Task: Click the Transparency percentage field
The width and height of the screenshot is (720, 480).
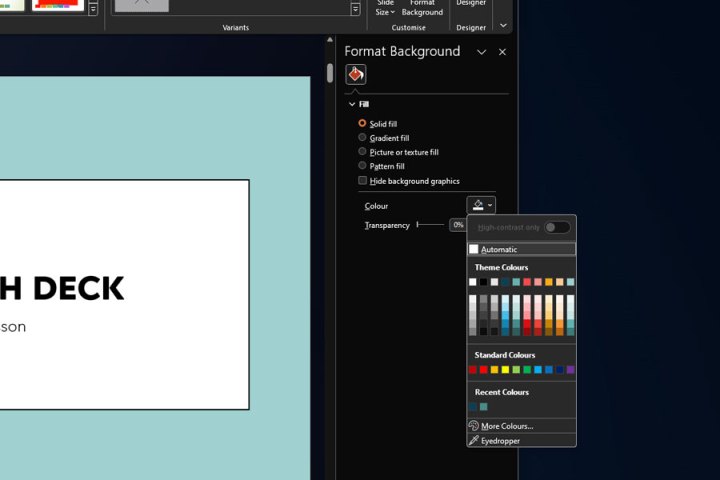Action: pyautogui.click(x=458, y=225)
